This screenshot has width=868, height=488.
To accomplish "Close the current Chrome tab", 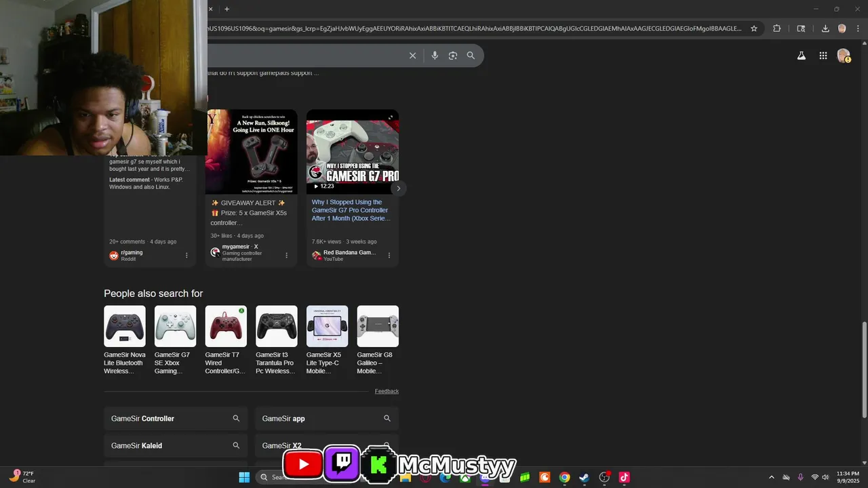I will pyautogui.click(x=211, y=9).
